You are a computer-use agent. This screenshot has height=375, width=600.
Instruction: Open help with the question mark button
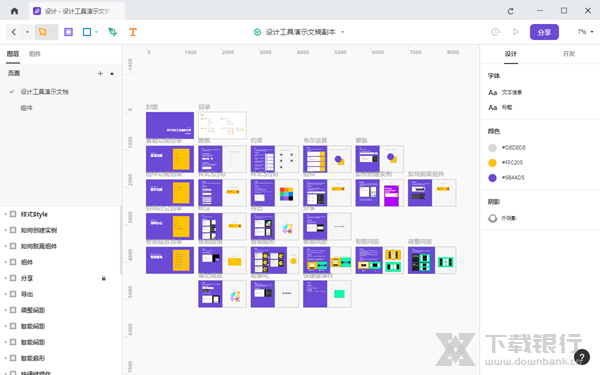tap(582, 357)
